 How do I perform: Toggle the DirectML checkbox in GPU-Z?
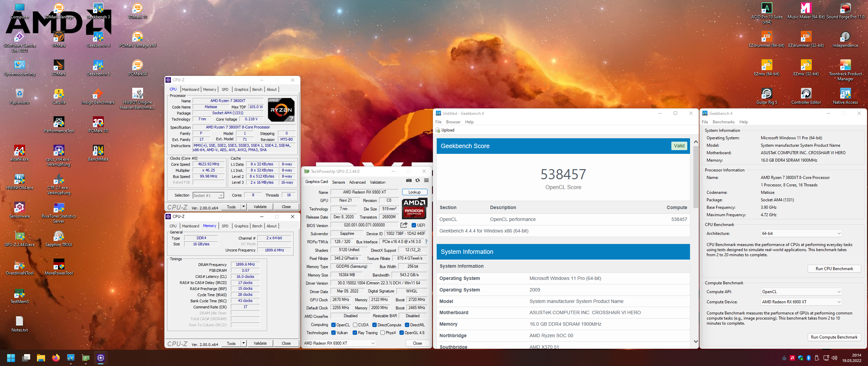tap(407, 325)
